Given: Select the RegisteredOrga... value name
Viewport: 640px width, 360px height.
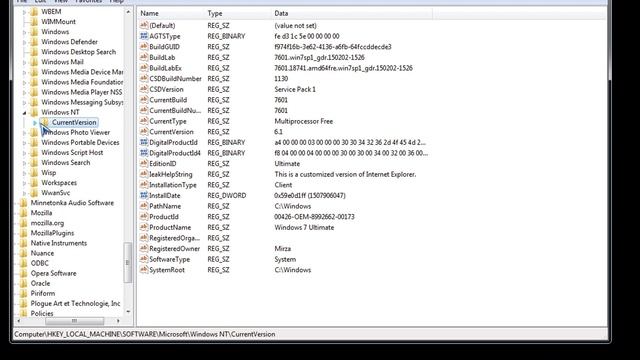Looking at the screenshot, I should 174,238.
